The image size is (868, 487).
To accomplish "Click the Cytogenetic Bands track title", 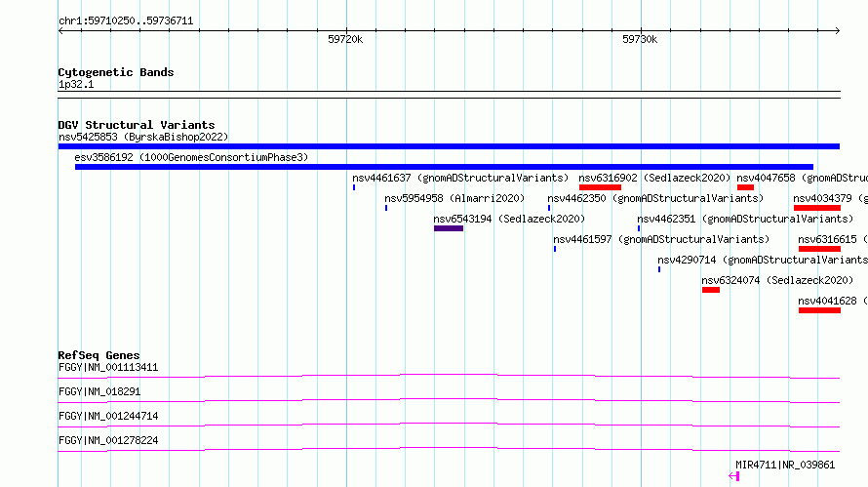I will [116, 72].
